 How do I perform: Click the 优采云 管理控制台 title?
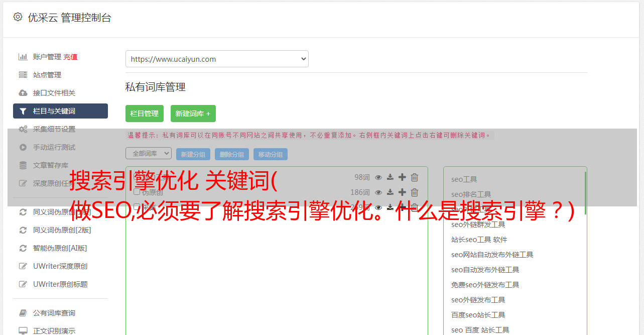pyautogui.click(x=69, y=18)
